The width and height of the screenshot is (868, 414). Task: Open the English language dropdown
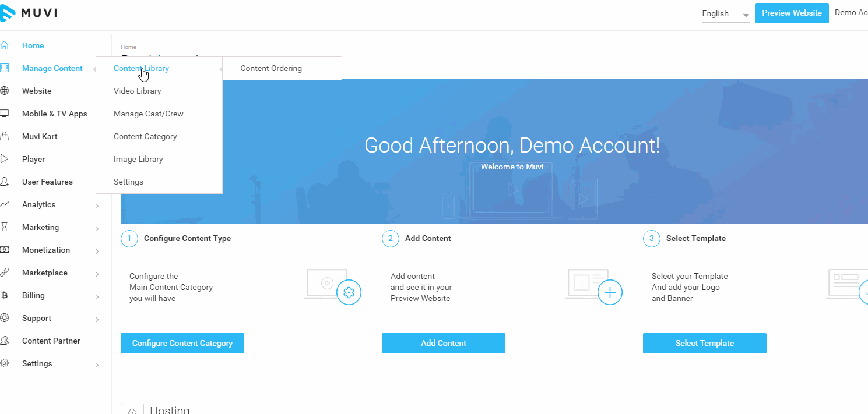(x=726, y=14)
